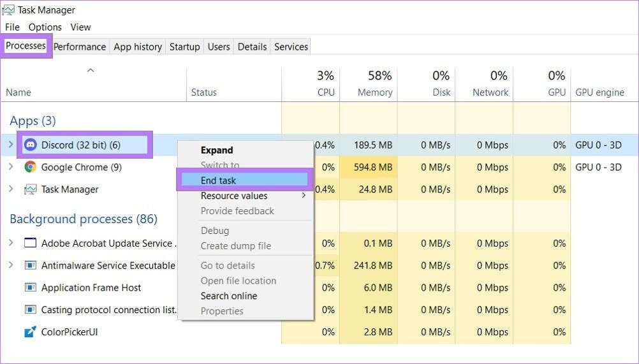
Task: Click the Casting protocol connection icon
Action: coord(31,310)
